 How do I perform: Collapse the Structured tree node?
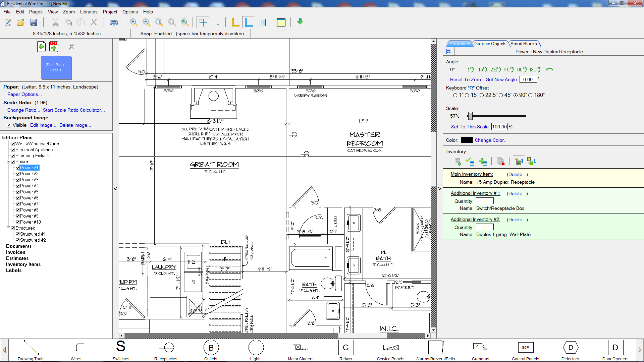pyautogui.click(x=9, y=228)
